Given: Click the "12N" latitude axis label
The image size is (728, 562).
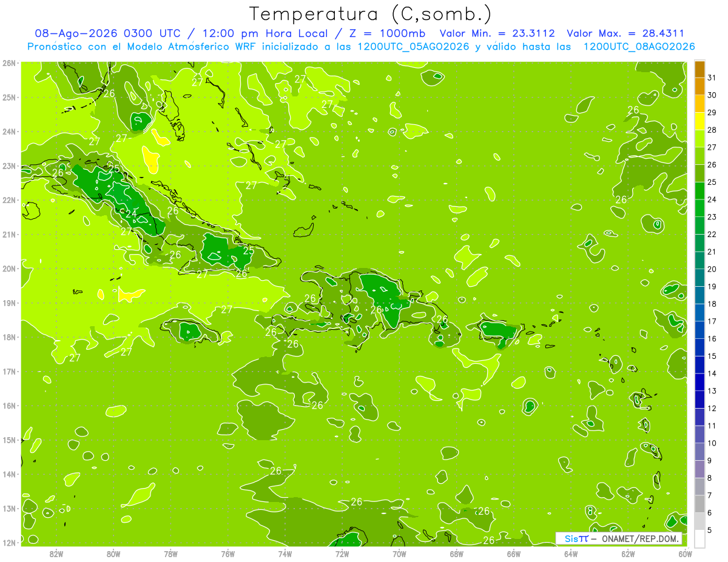Looking at the screenshot, I should (8, 543).
